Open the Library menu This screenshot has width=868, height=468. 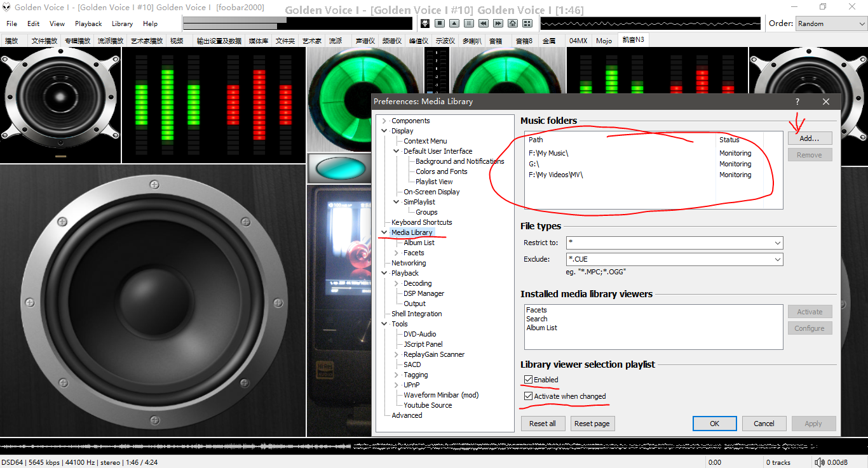pos(122,23)
